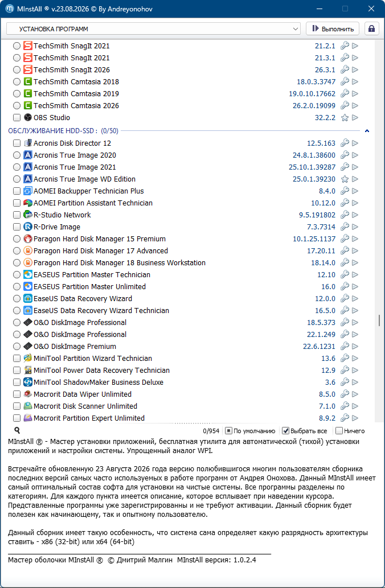Click the horizontal splitter grip above description
Screen dimensions: 385x588
pyautogui.click(x=192, y=423)
